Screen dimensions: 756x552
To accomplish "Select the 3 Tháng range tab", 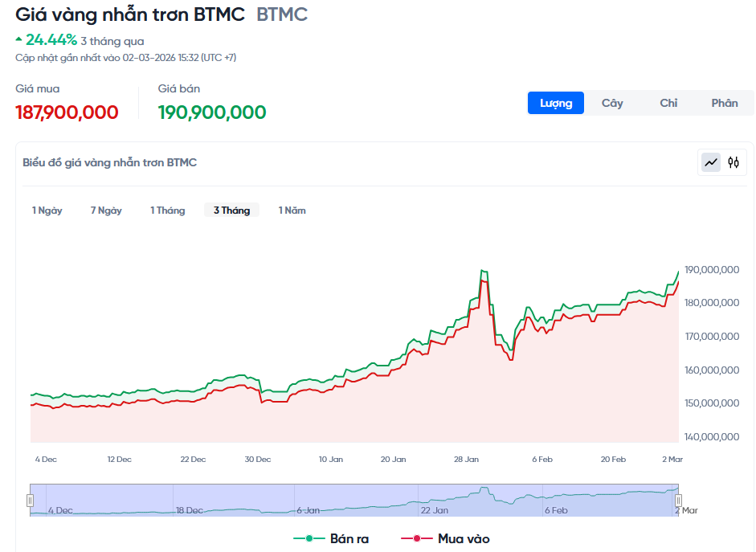I will [x=231, y=211].
